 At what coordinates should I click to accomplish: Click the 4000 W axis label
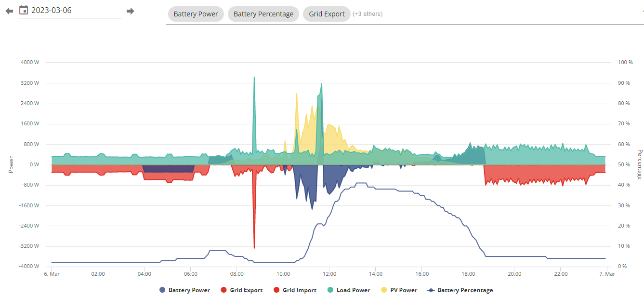tap(30, 63)
